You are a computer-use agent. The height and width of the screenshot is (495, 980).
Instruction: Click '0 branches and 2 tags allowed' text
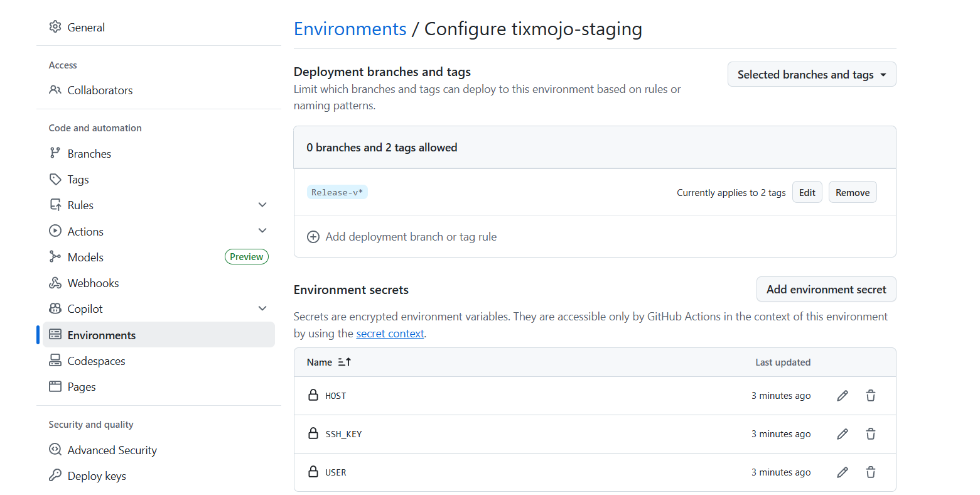[382, 148]
